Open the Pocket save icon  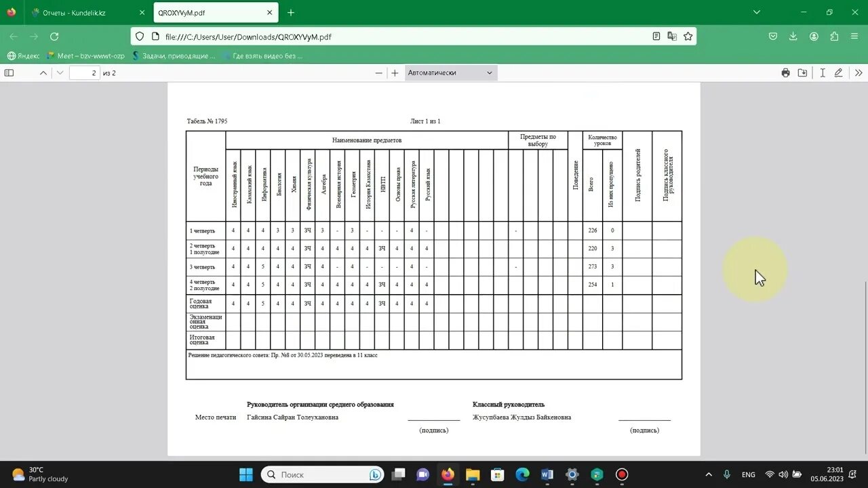(773, 37)
